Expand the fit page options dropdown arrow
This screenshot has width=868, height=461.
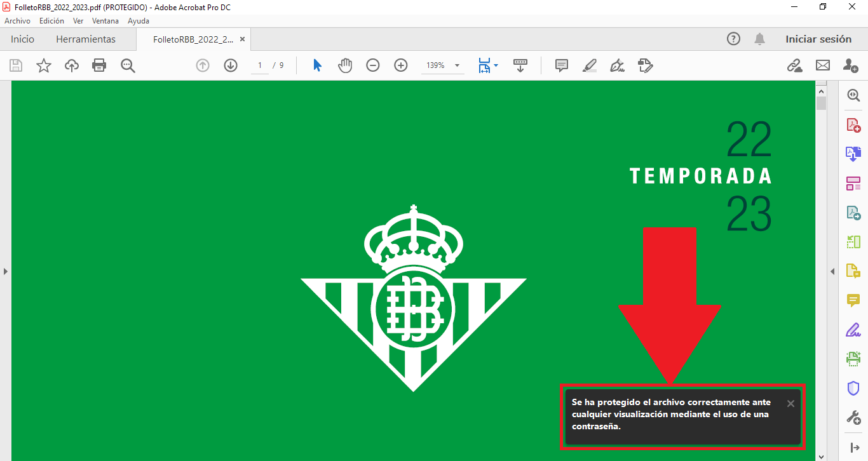click(x=496, y=65)
